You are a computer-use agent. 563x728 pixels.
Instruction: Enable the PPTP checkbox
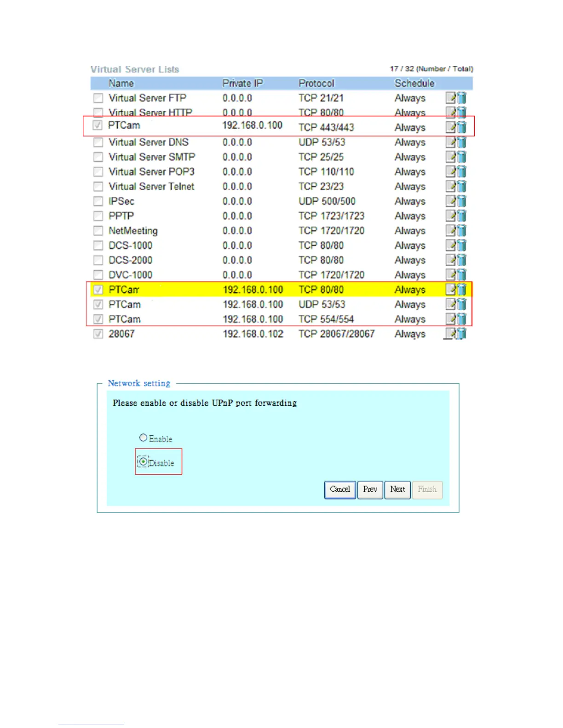pyautogui.click(x=98, y=216)
